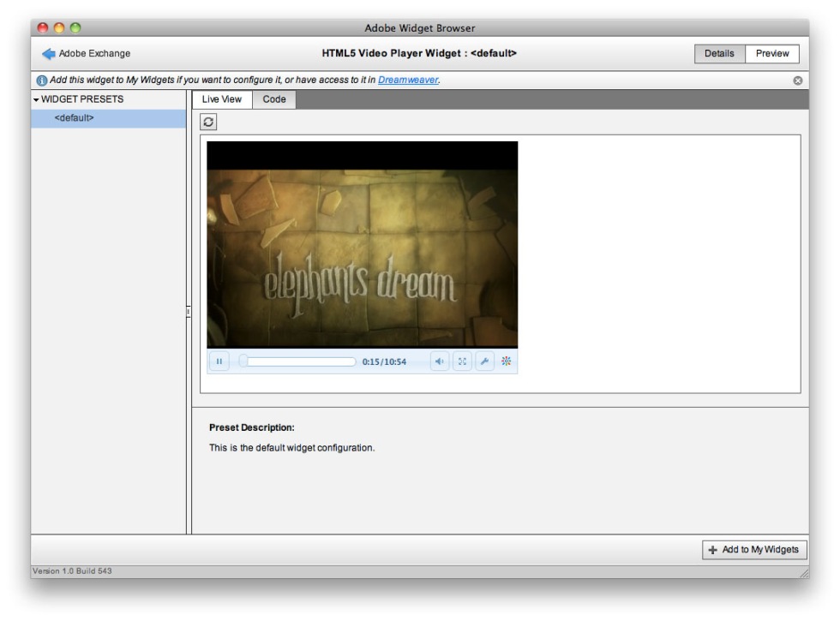
Task: Click the 0:15/10:54 time display
Action: [384, 361]
